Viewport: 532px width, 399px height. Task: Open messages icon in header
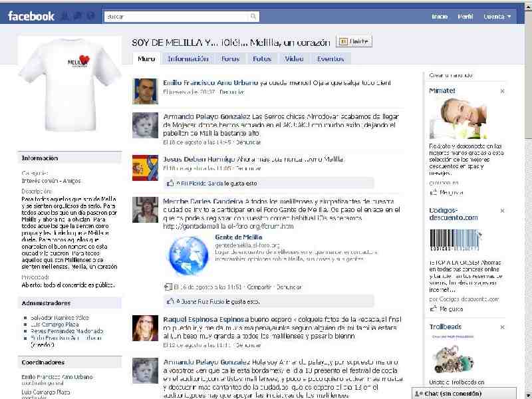[78, 16]
